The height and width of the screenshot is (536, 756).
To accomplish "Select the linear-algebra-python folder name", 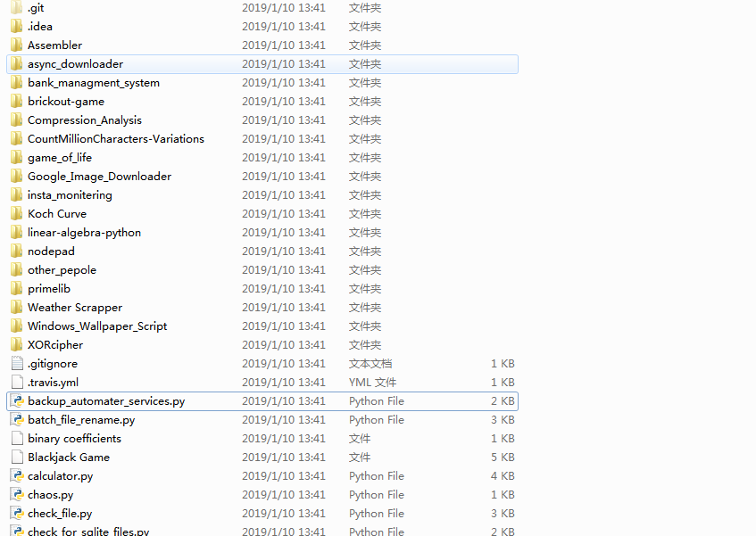I will tap(85, 233).
